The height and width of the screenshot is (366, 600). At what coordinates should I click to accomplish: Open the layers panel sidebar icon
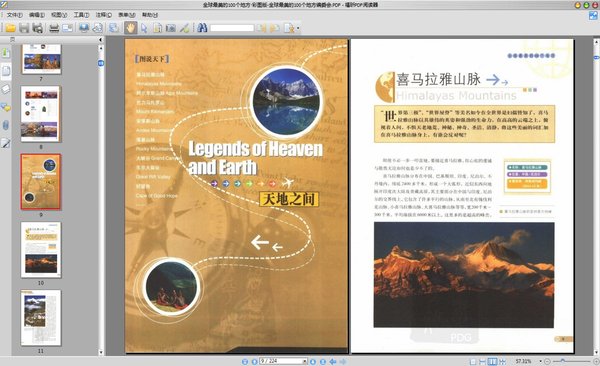6,89
